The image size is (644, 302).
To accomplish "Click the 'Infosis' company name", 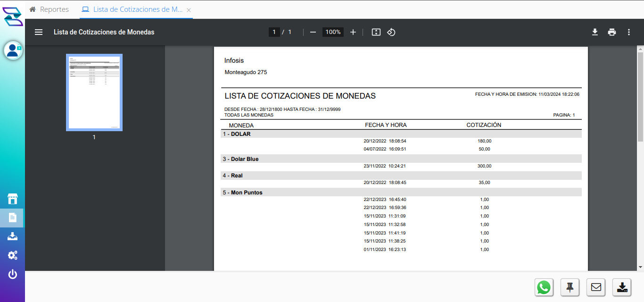I will point(234,60).
